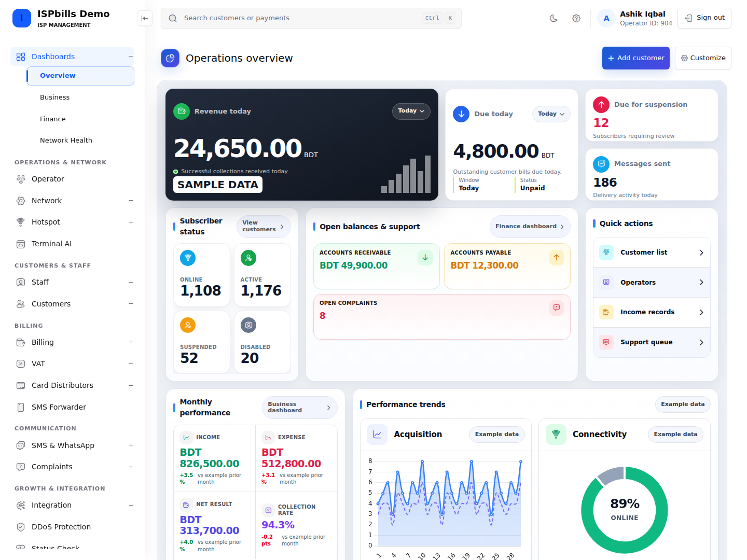Open Income records quick action
This screenshot has height=560, width=747.
tap(652, 312)
